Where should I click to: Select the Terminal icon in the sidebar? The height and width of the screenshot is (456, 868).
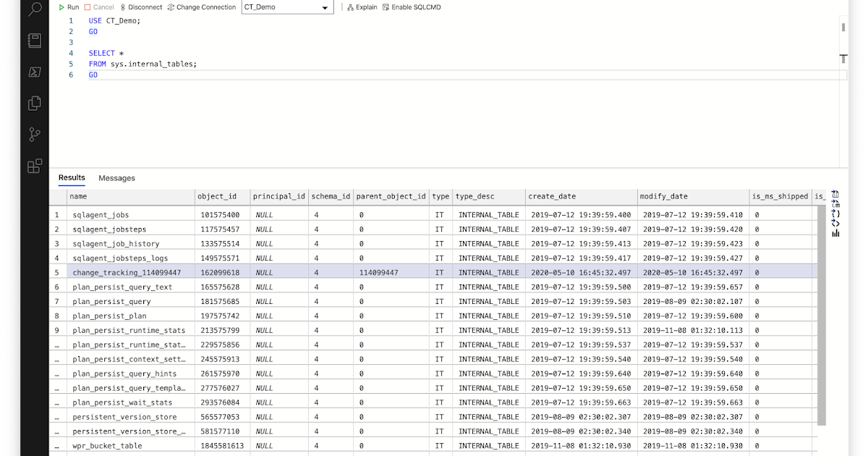(x=33, y=72)
